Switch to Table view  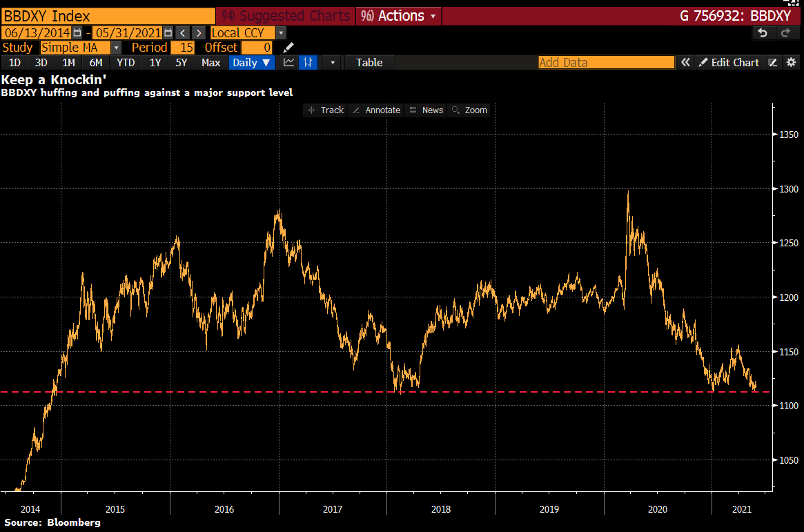(x=369, y=63)
